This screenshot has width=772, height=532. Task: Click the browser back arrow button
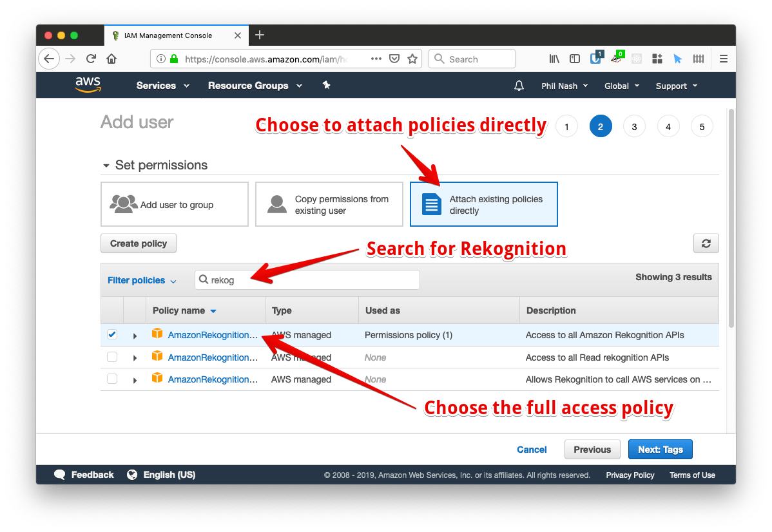pos(49,59)
